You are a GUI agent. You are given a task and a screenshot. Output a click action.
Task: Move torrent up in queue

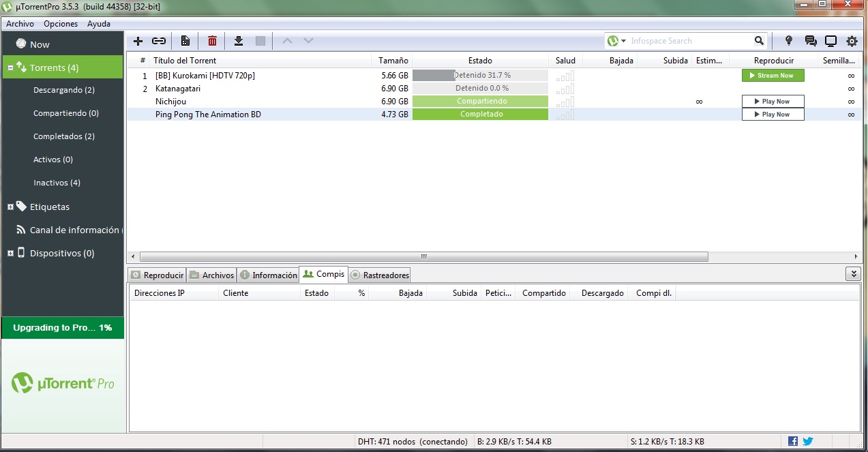(x=287, y=41)
